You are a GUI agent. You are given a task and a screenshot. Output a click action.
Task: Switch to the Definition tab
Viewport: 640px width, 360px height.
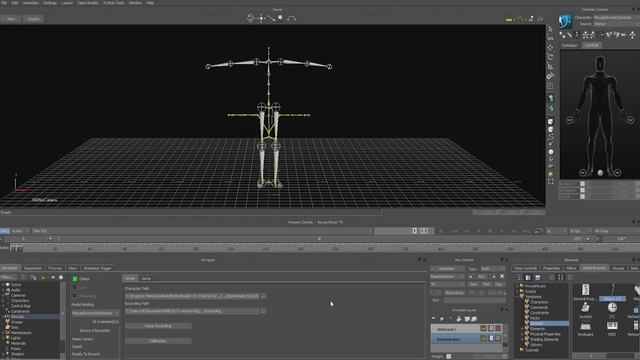tap(570, 45)
